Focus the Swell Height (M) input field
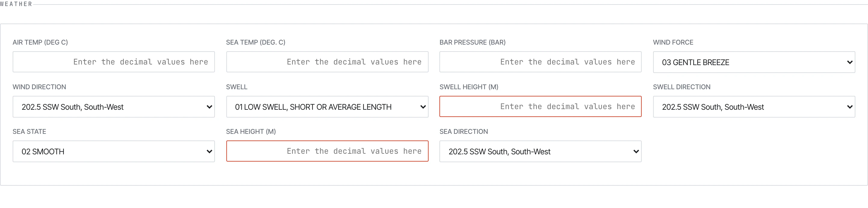The width and height of the screenshot is (868, 208). pyautogui.click(x=541, y=106)
